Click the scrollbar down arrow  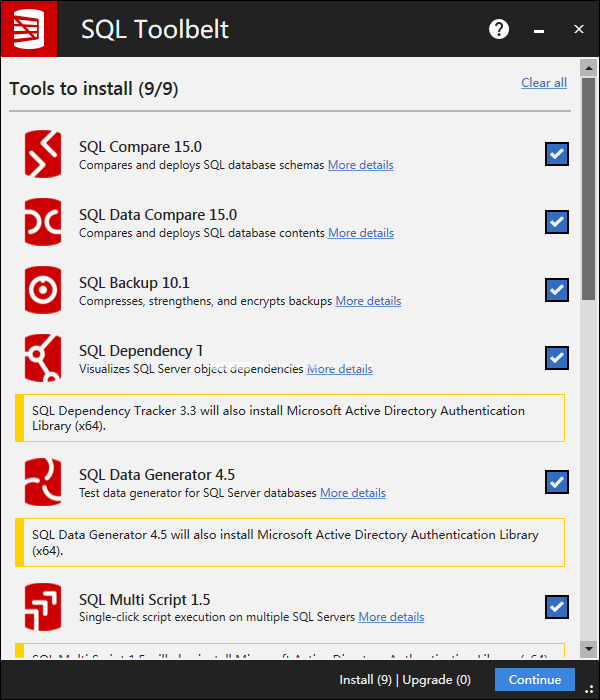point(588,649)
